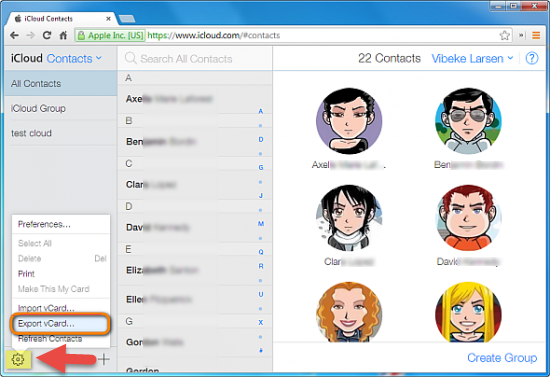Click the Create Group link
This screenshot has height=377, width=550.
(502, 358)
